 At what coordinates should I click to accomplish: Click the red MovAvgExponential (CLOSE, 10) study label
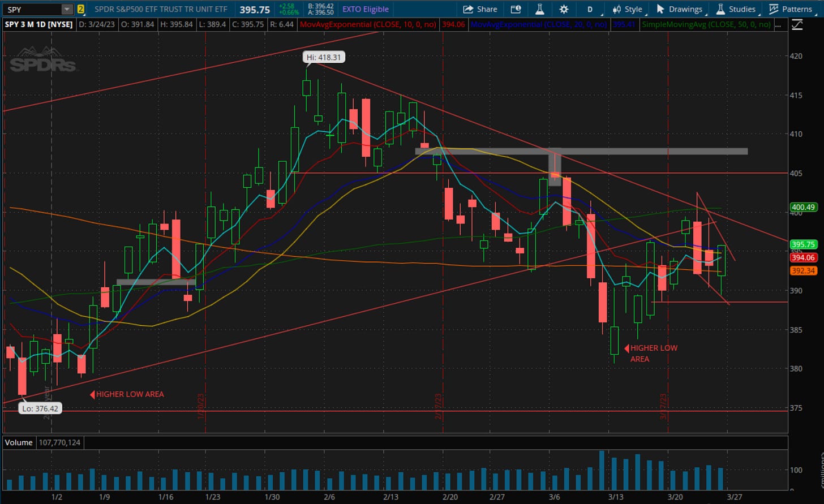[x=367, y=24]
